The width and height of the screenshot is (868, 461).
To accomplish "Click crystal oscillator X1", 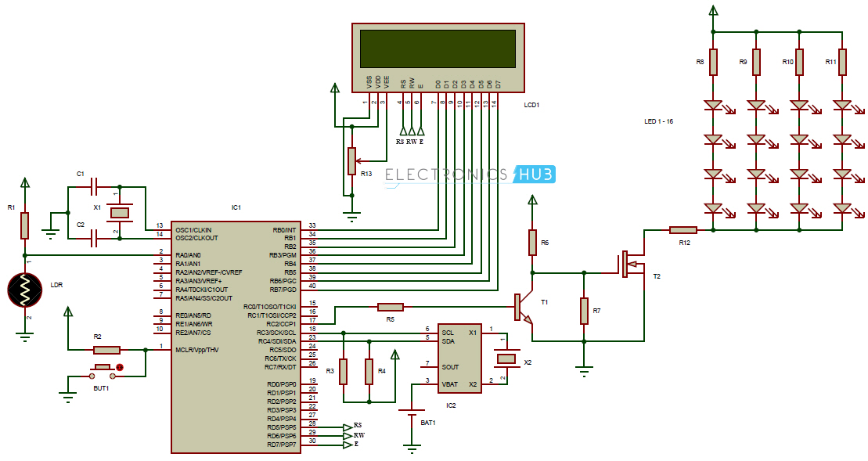I will point(119,213).
